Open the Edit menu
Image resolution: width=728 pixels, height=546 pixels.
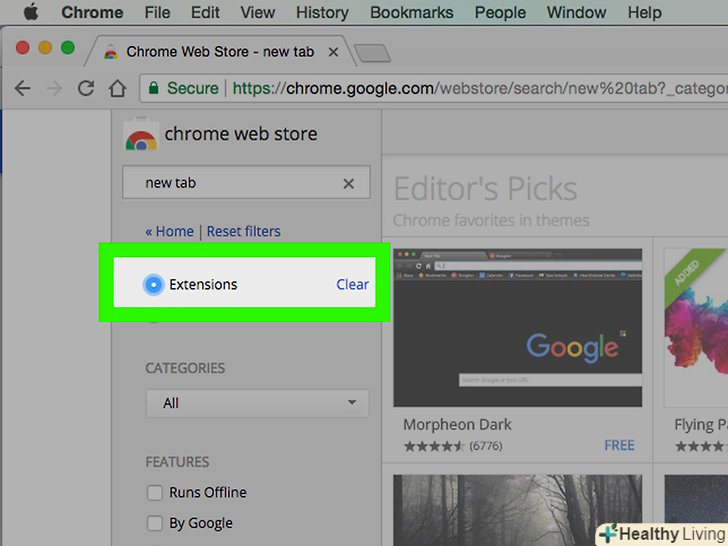[x=205, y=13]
